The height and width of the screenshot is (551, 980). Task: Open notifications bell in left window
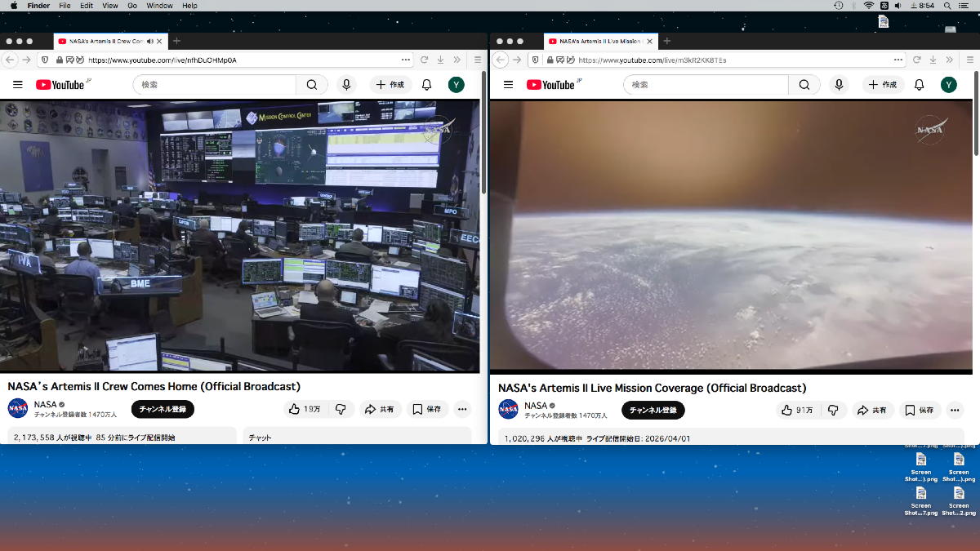point(426,85)
